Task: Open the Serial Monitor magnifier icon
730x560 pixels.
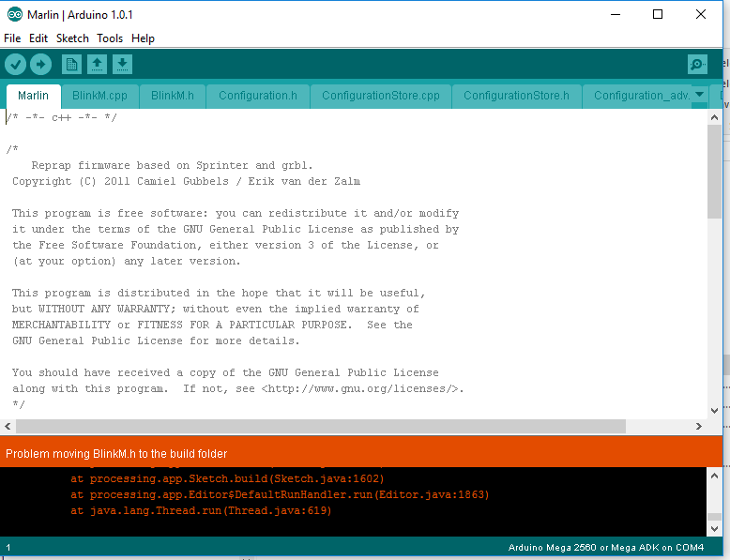Action: [x=697, y=64]
